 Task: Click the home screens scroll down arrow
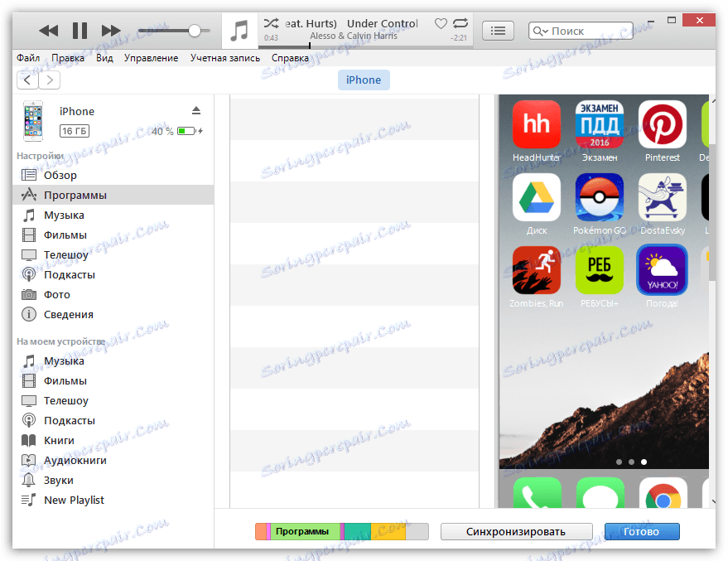coord(713,501)
